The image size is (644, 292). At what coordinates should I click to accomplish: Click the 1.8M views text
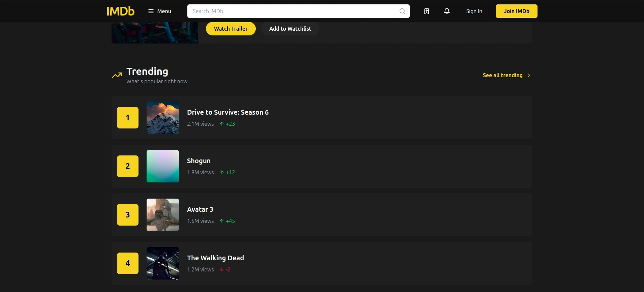coord(201,172)
